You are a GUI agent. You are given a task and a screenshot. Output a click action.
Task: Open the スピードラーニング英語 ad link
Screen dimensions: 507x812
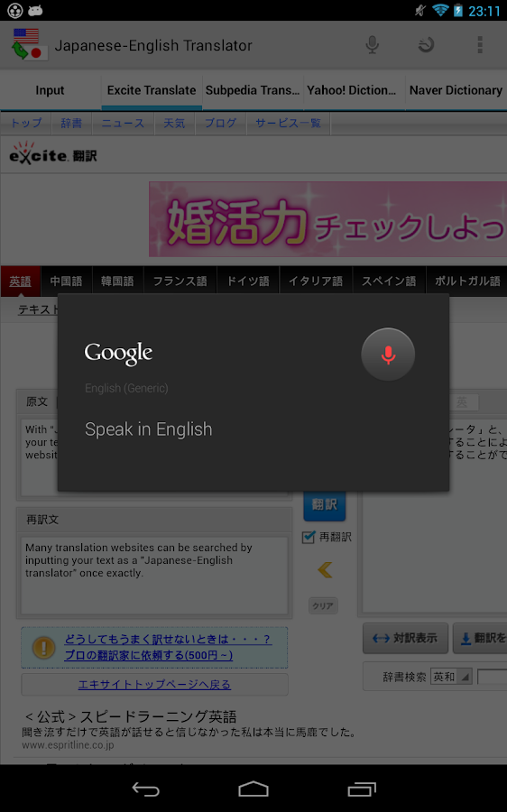tap(131, 717)
